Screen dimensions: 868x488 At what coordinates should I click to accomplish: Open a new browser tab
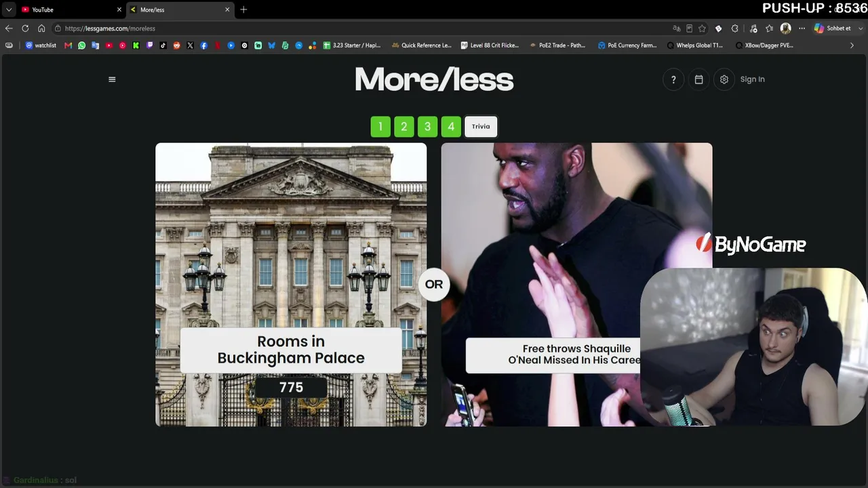[243, 9]
